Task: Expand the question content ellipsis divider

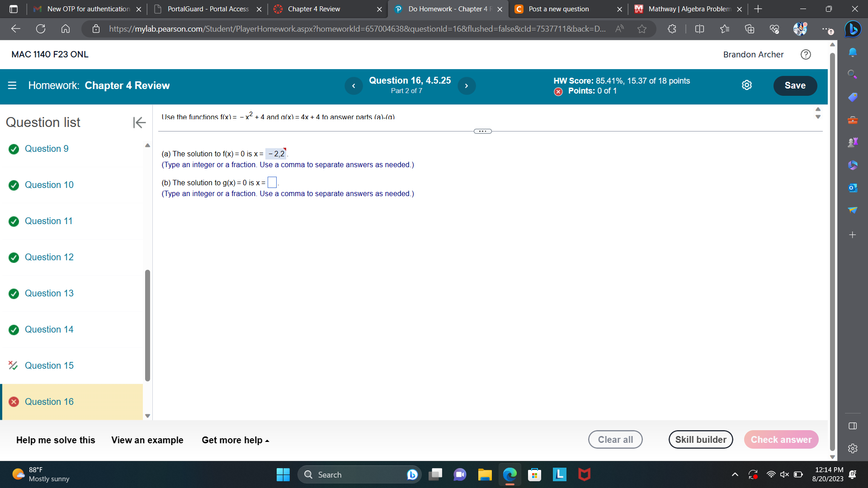Action: tap(482, 131)
